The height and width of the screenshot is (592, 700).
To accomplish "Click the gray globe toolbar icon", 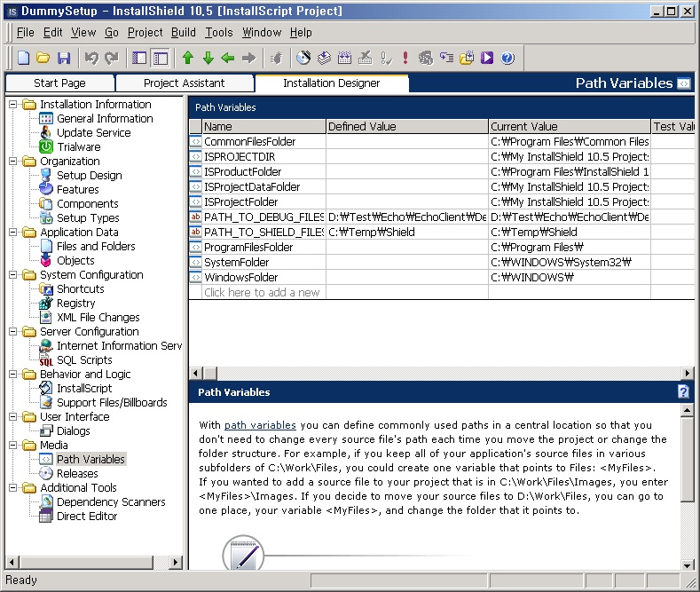I will coord(426,58).
